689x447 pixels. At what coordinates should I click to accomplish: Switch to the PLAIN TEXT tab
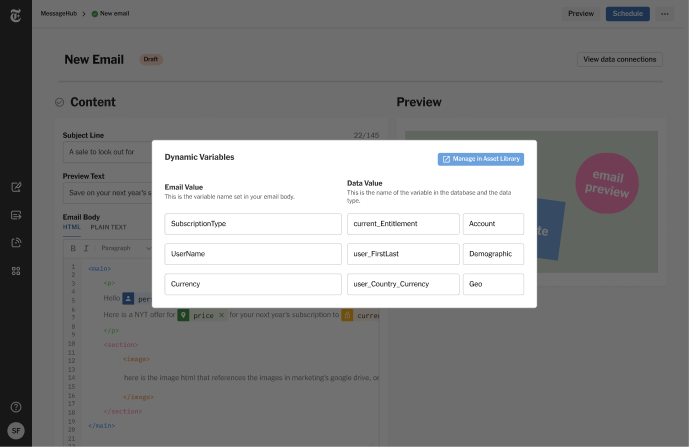point(108,227)
